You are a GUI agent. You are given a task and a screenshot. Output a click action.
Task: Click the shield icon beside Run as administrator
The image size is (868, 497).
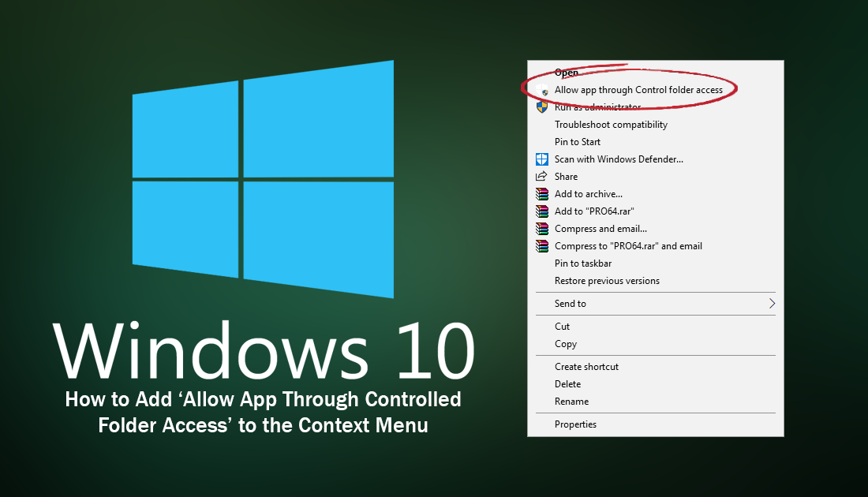tap(542, 106)
